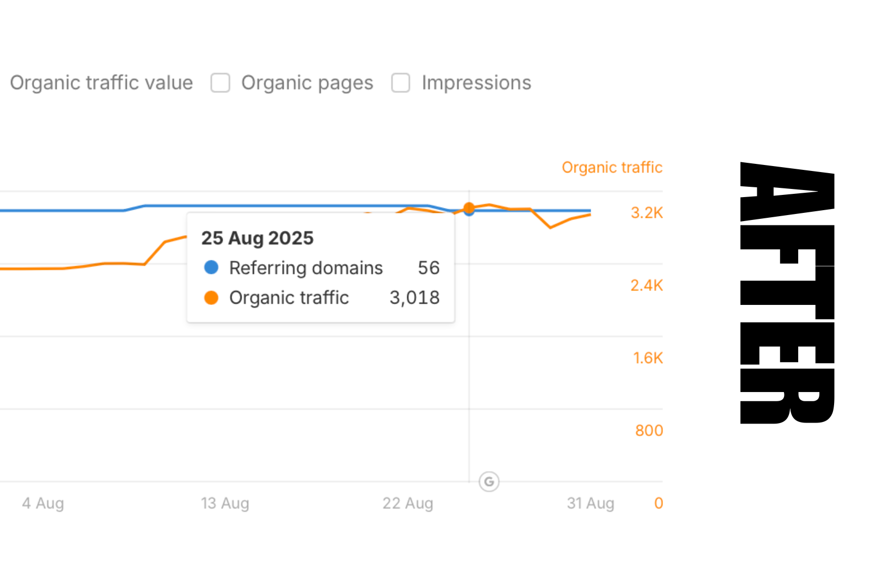Click the 800 axis value
The width and height of the screenshot is (882, 588).
pyautogui.click(x=649, y=431)
